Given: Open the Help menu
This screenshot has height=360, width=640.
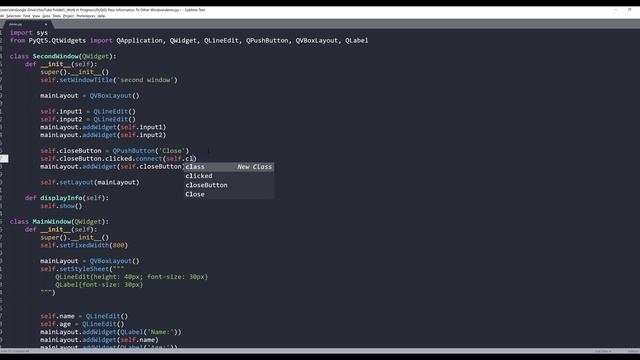Looking at the screenshot, I should tap(101, 16).
